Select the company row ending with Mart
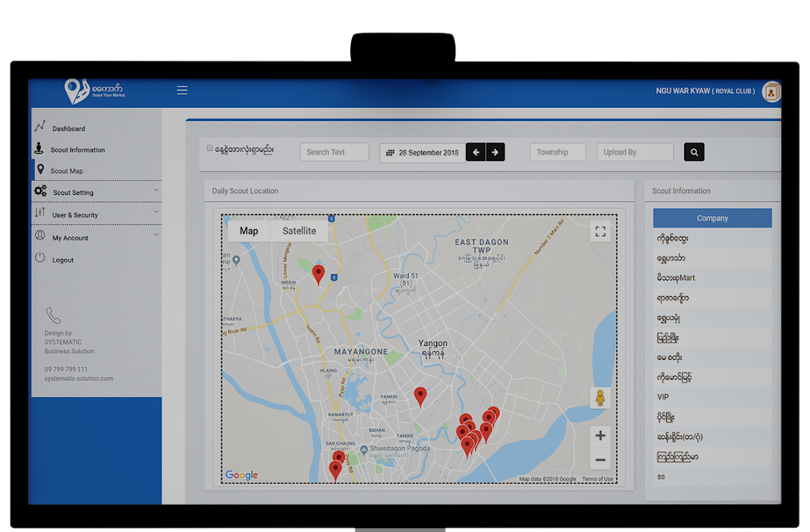 (712, 278)
